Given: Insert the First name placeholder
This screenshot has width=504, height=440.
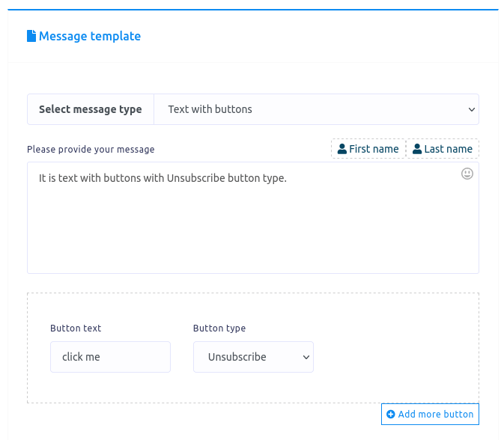Looking at the screenshot, I should tap(368, 149).
